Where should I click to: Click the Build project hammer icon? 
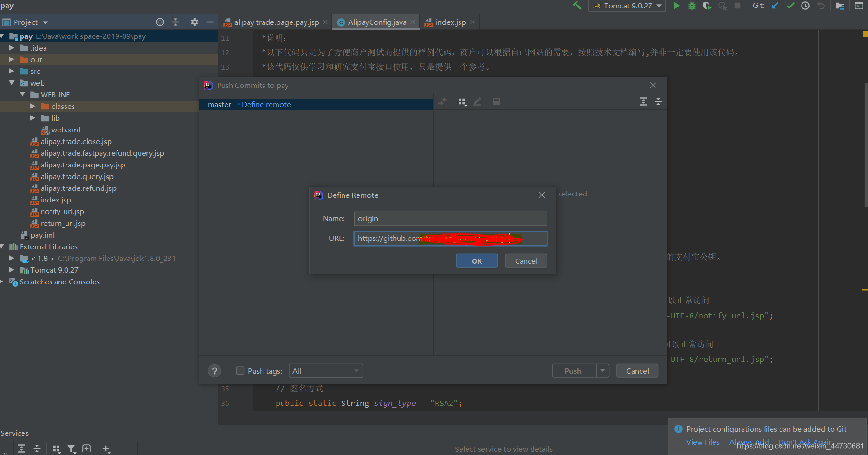tap(577, 6)
